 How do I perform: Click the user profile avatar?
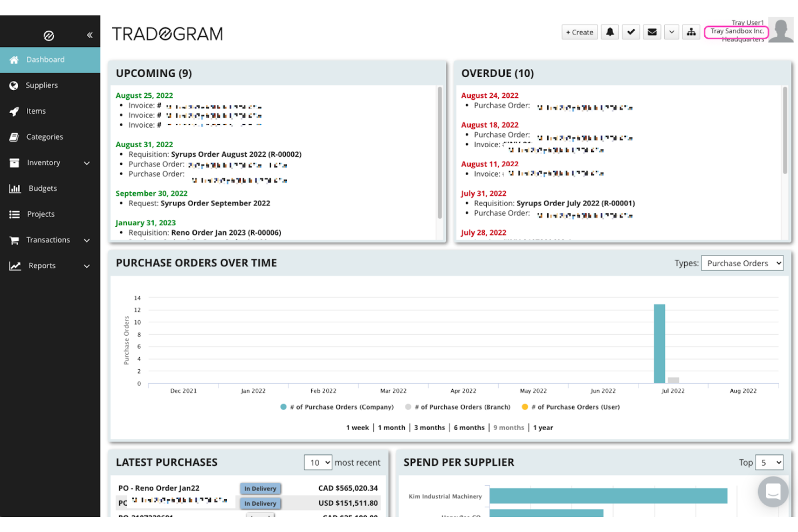coord(781,30)
